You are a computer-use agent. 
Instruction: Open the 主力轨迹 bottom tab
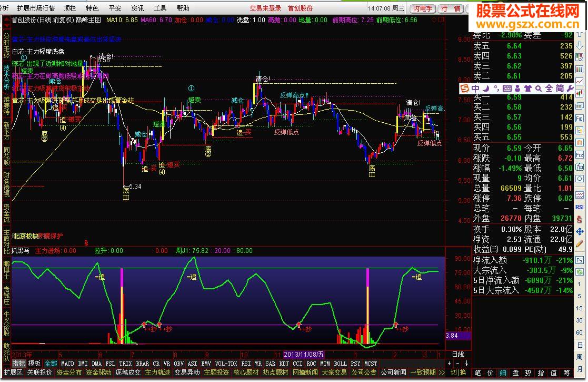(x=157, y=372)
